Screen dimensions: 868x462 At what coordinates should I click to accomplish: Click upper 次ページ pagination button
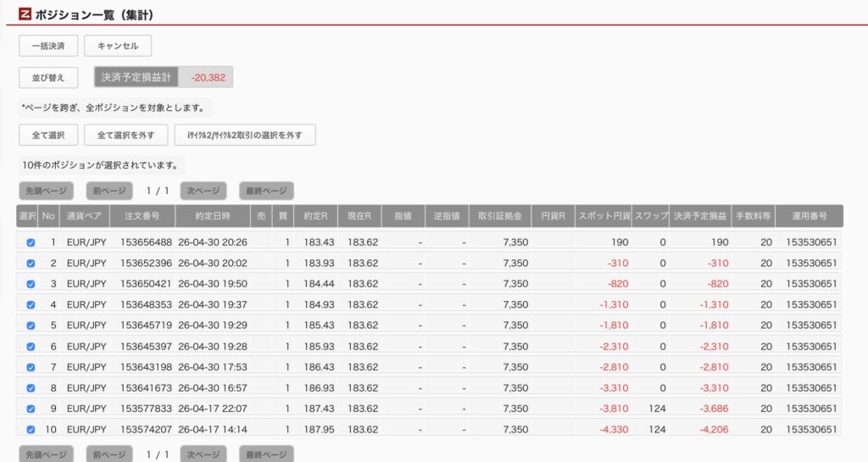[x=203, y=191]
